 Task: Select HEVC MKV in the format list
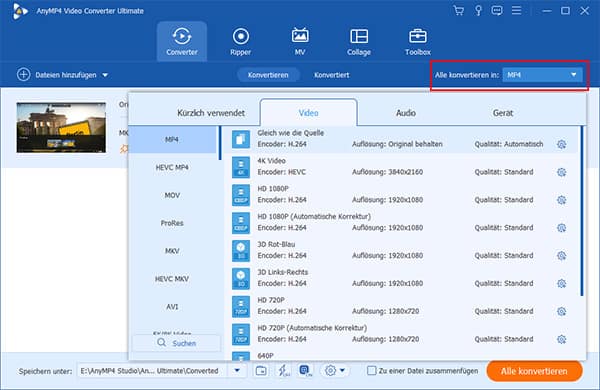(172, 279)
